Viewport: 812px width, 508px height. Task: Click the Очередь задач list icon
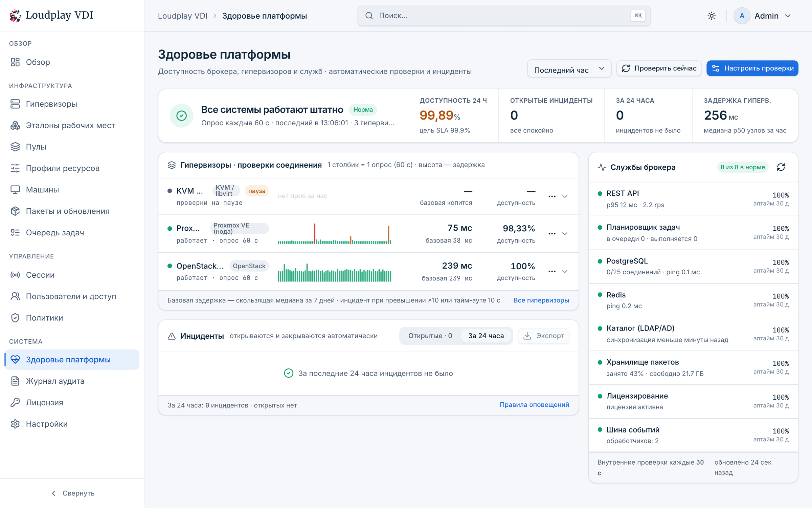pyautogui.click(x=15, y=233)
